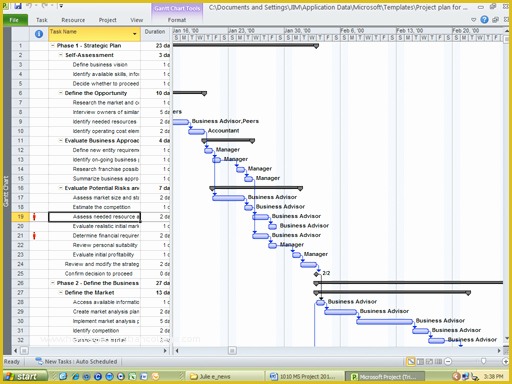Open the Customize Quick Access Toolbar dropdown
The height and width of the screenshot is (384, 512).
point(61,5)
